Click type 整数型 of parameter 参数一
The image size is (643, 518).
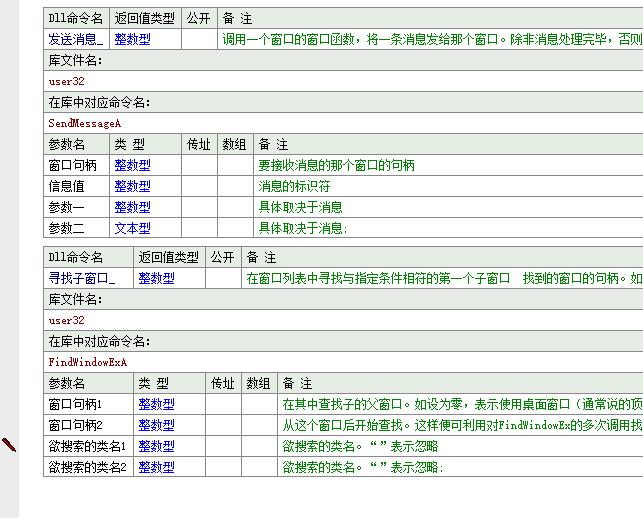click(x=132, y=207)
